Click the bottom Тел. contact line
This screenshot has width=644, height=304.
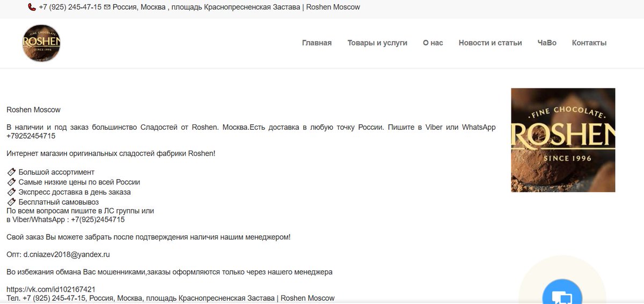tap(171, 298)
